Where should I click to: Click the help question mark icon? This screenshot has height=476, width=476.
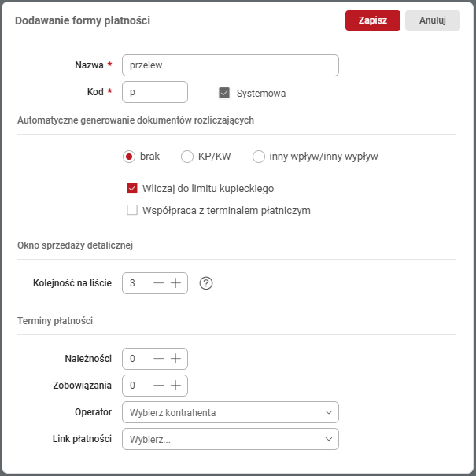pos(206,283)
